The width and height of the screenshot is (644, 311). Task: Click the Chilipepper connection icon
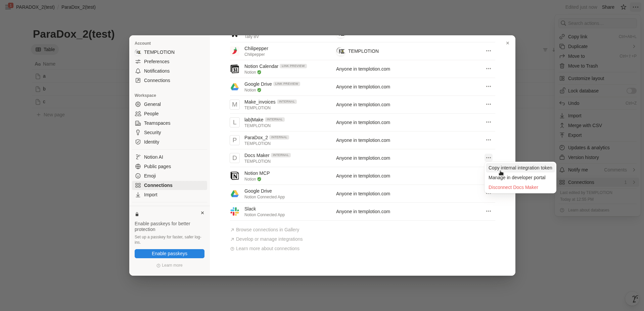(235, 51)
